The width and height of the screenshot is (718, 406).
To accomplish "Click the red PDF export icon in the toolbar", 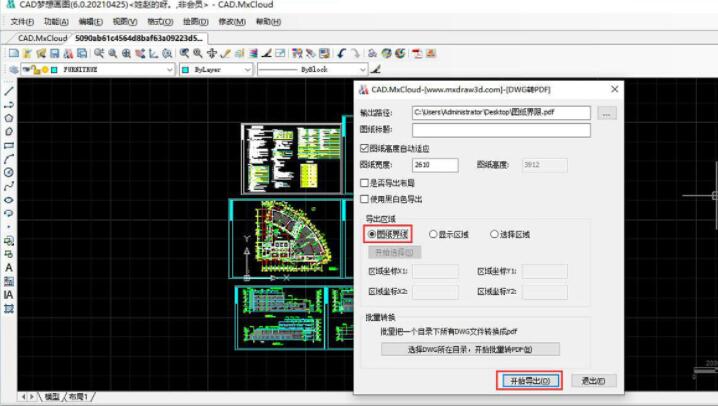I will coord(417,54).
